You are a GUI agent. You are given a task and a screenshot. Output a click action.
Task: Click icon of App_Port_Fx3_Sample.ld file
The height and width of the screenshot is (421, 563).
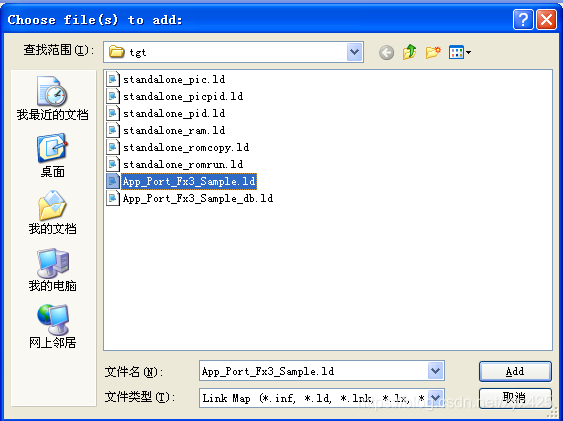pyautogui.click(x=113, y=181)
